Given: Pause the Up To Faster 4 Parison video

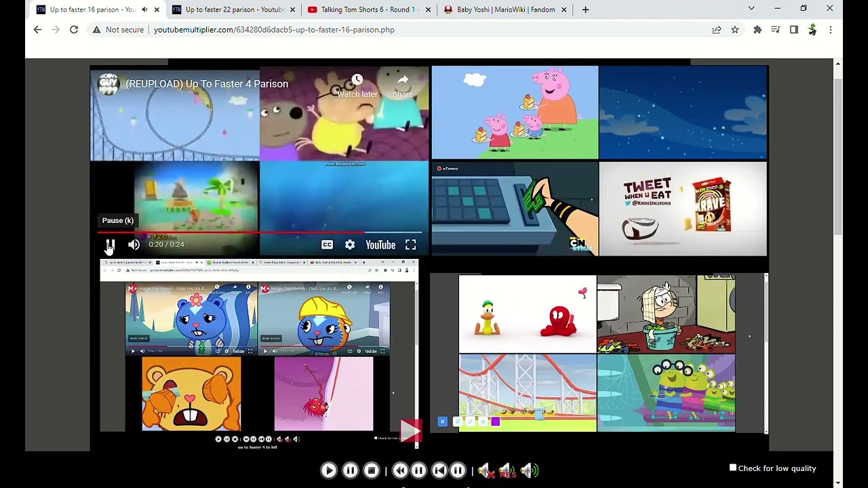Looking at the screenshot, I should point(110,245).
